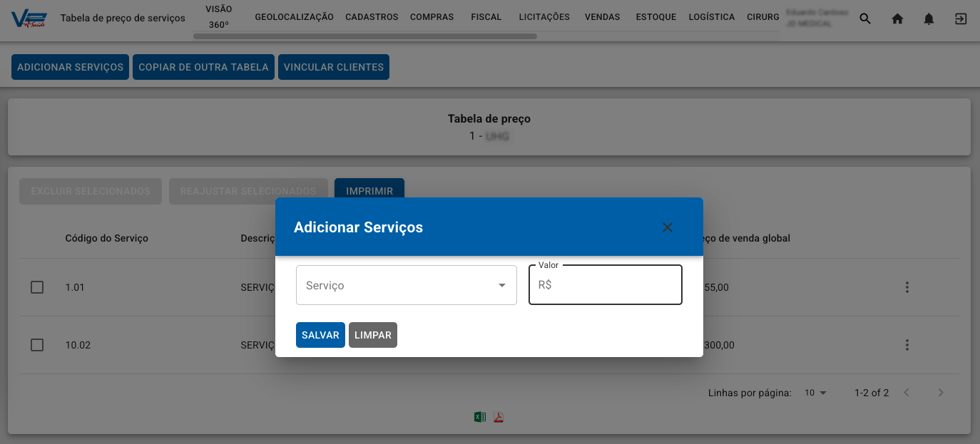Image resolution: width=980 pixels, height=444 pixels.
Task: Click the Código do Serviço column header
Action: click(x=107, y=238)
